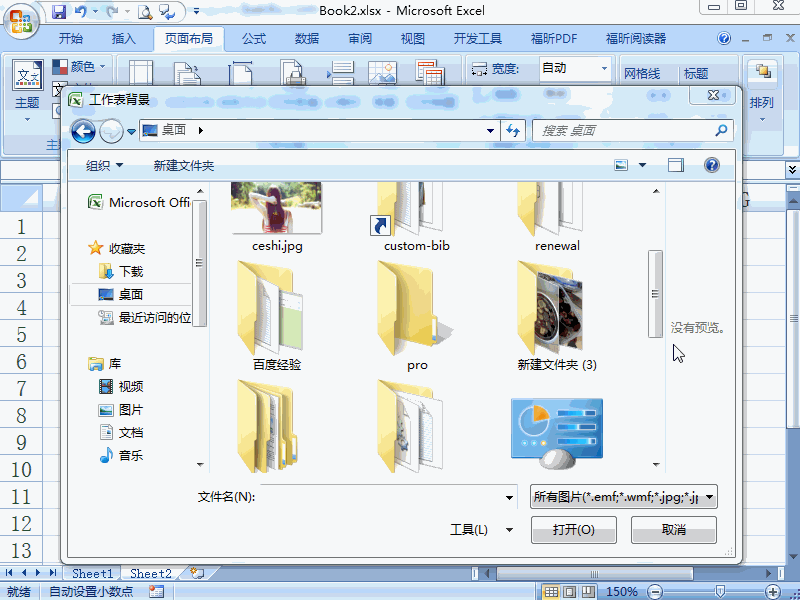
Task: Open file dialog help icon
Action: pos(712,165)
